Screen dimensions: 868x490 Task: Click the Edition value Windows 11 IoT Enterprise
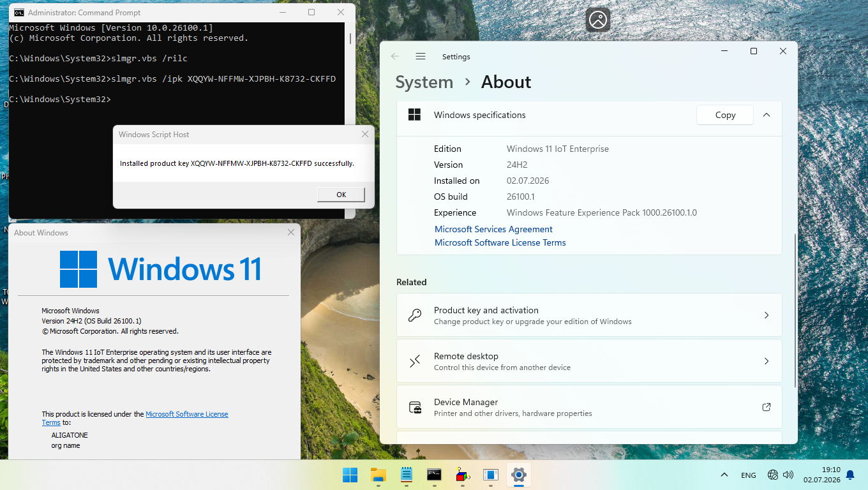(558, 149)
